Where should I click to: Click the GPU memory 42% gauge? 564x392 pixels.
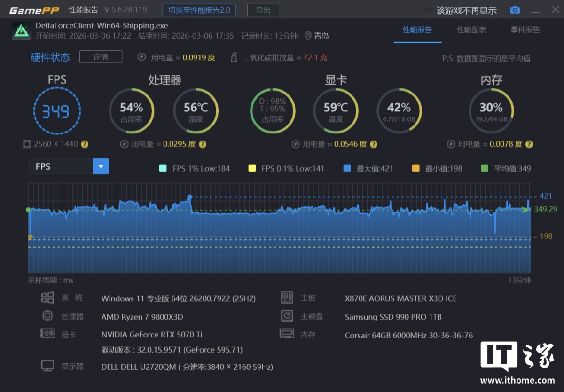pyautogui.click(x=399, y=111)
